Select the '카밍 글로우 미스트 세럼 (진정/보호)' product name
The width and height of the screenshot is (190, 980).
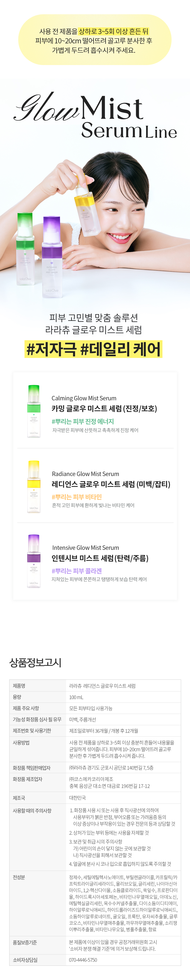tap(104, 409)
